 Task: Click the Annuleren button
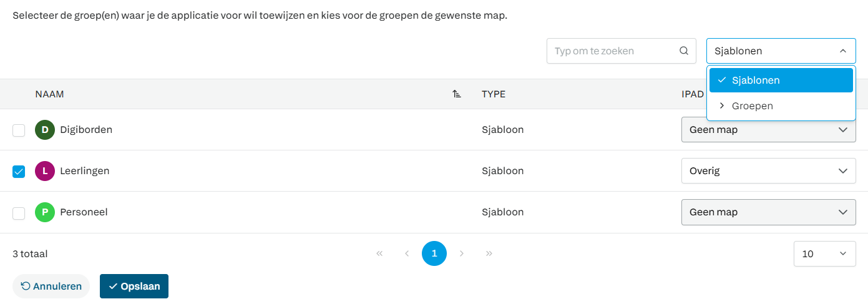[x=51, y=287]
